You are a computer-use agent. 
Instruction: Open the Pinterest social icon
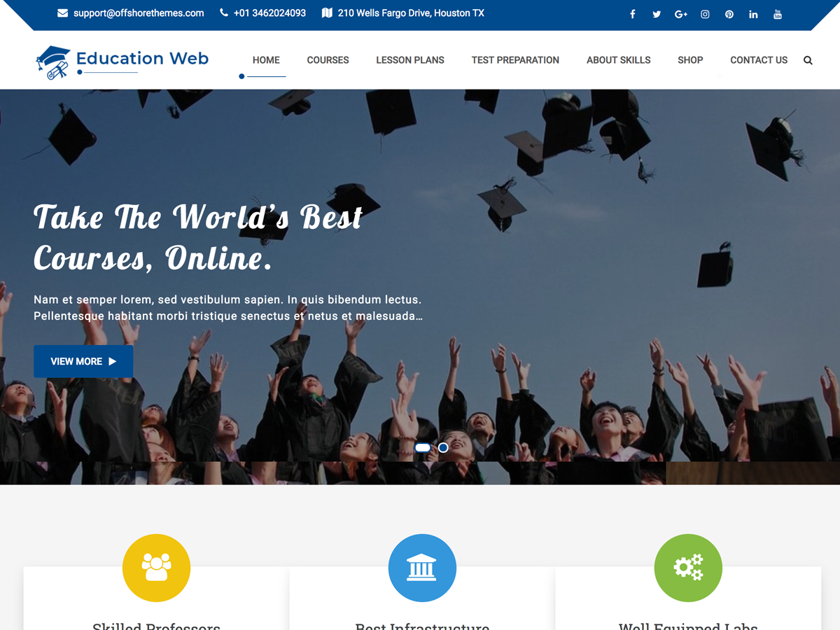(x=729, y=13)
